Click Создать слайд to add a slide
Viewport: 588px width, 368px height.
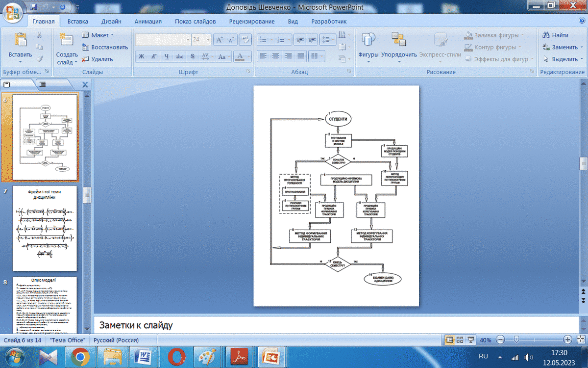click(x=67, y=48)
